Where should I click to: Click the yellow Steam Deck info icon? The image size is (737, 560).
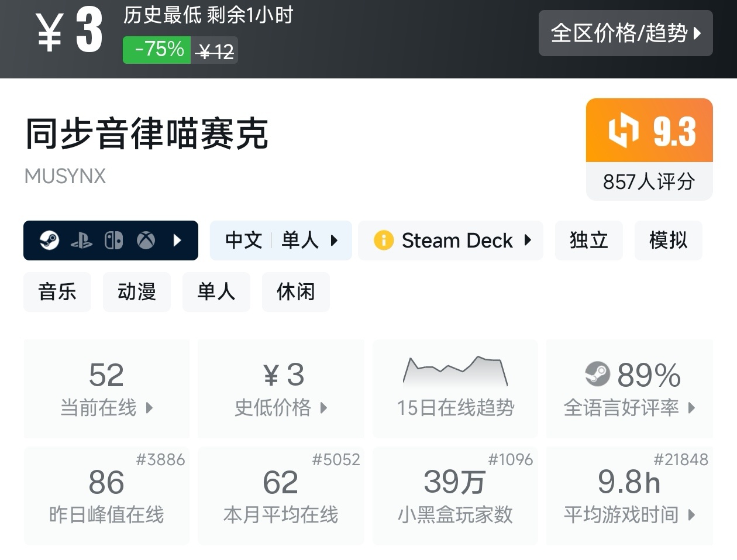pos(384,241)
